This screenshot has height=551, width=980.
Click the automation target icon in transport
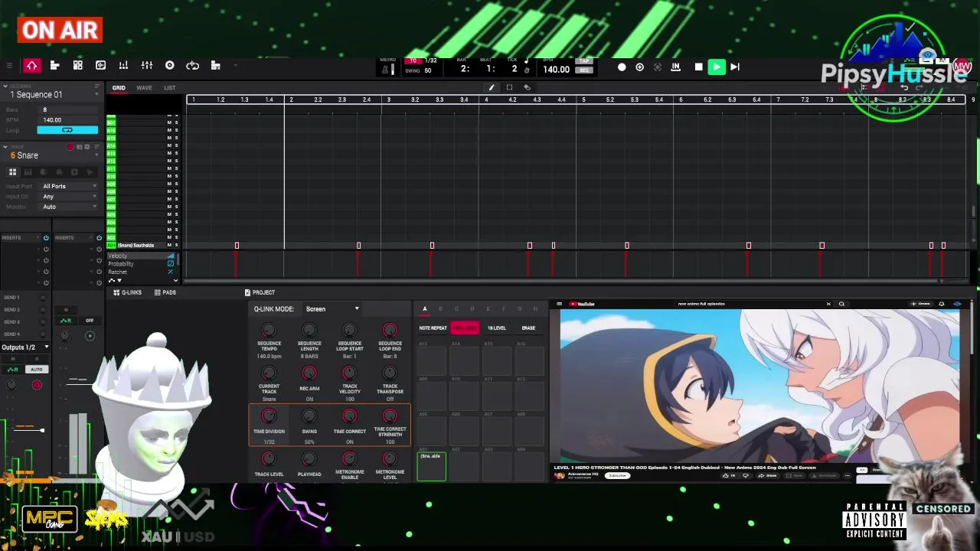[658, 67]
